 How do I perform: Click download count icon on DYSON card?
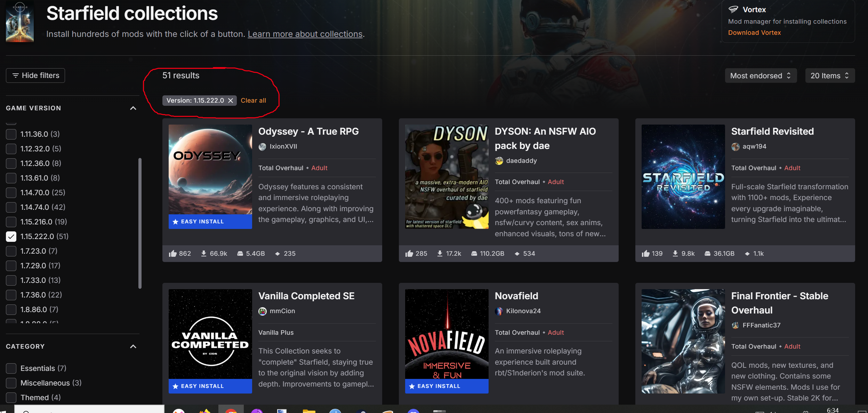[440, 254]
